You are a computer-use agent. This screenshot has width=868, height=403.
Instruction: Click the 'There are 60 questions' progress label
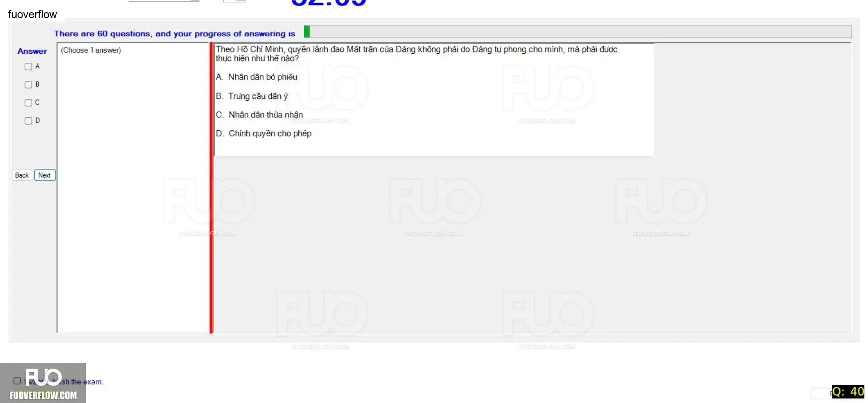pyautogui.click(x=175, y=33)
